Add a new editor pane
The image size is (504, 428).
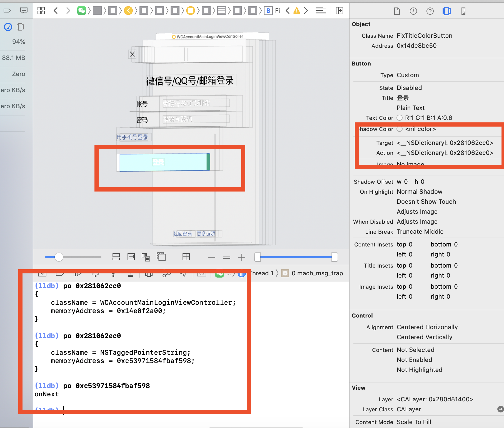pos(340,11)
